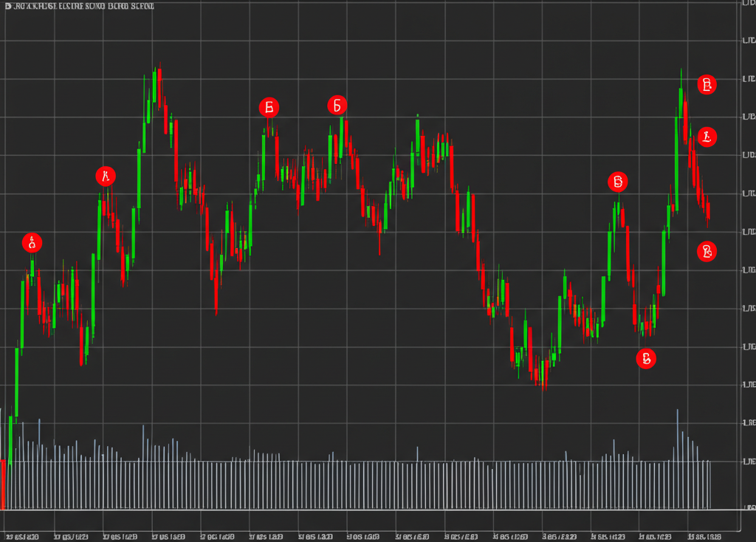
Task: Click the red marker below the recent swing low
Action: coord(646,359)
